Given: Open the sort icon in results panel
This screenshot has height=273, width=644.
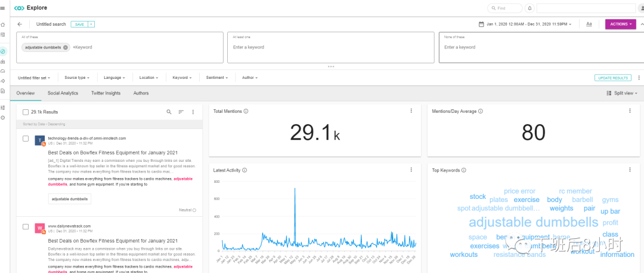Looking at the screenshot, I should pyautogui.click(x=181, y=112).
